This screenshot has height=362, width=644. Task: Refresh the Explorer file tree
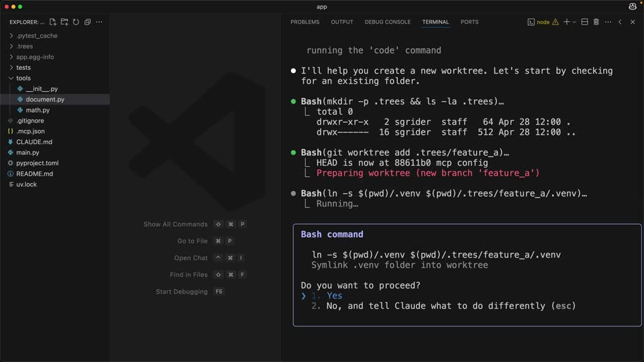(x=76, y=22)
